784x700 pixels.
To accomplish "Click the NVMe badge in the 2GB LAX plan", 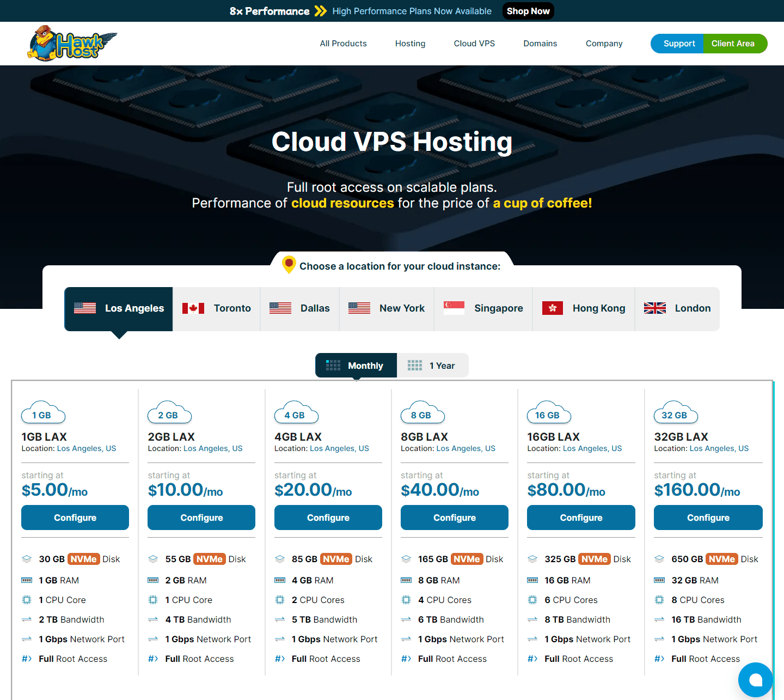I will [210, 559].
